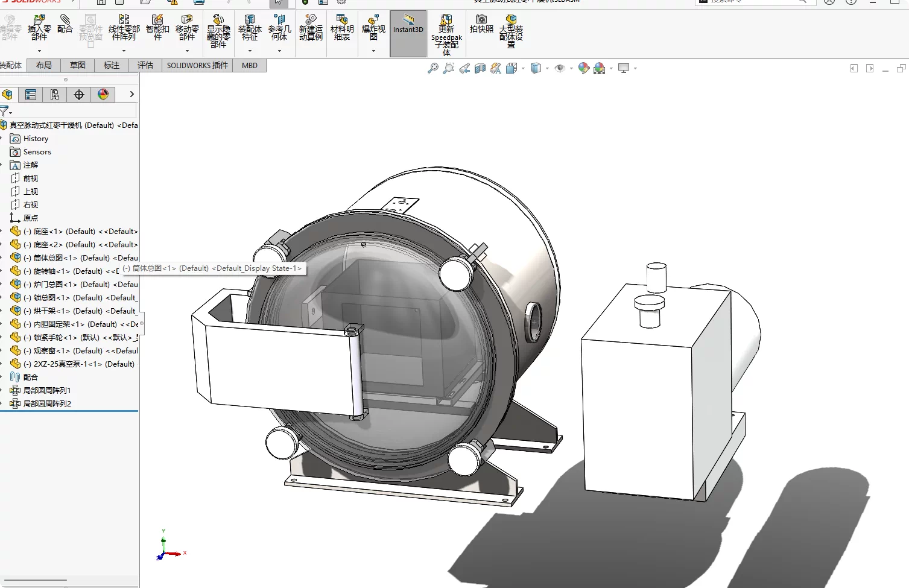Expand the Insert Components (插入零部件) dropdown arrow

point(39,51)
